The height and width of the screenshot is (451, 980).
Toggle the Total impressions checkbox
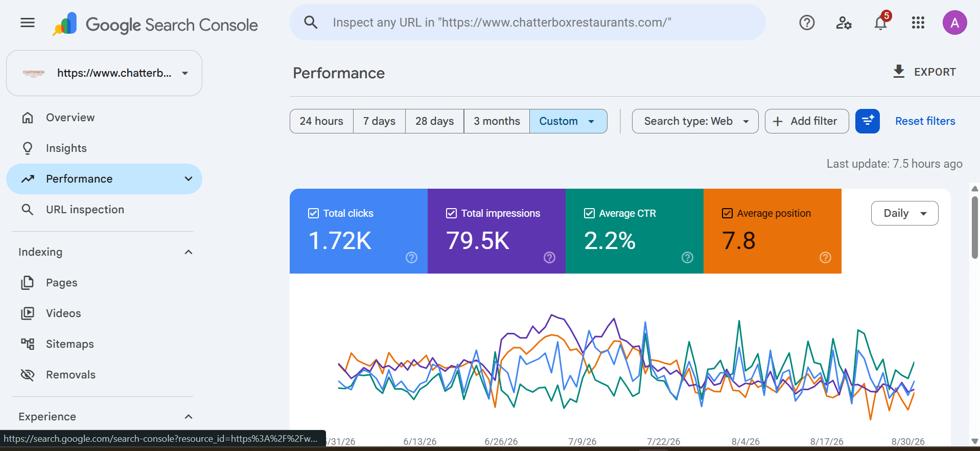(x=451, y=213)
